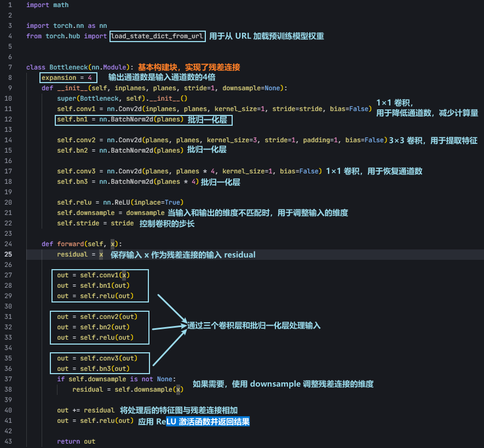The height and width of the screenshot is (448, 484).
Task: Click the 'kernel_size=3' argument
Action: point(232,140)
